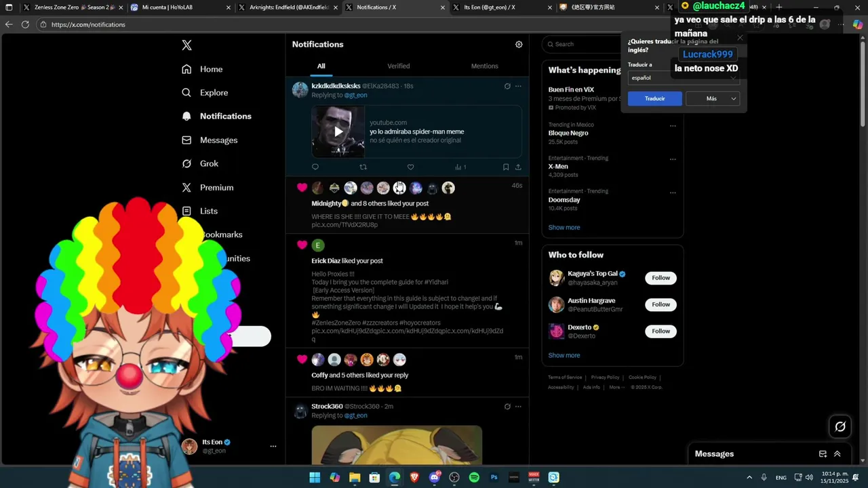Open Brave browser from the taskbar

coord(414,477)
